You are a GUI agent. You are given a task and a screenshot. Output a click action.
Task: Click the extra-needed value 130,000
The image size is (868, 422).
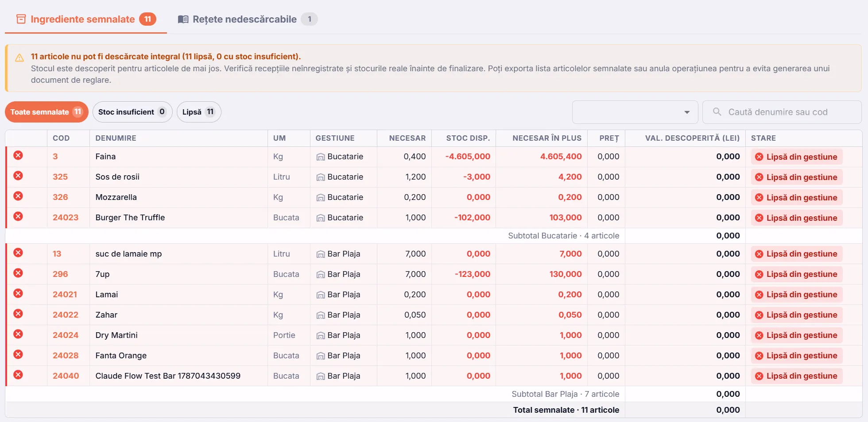point(566,274)
